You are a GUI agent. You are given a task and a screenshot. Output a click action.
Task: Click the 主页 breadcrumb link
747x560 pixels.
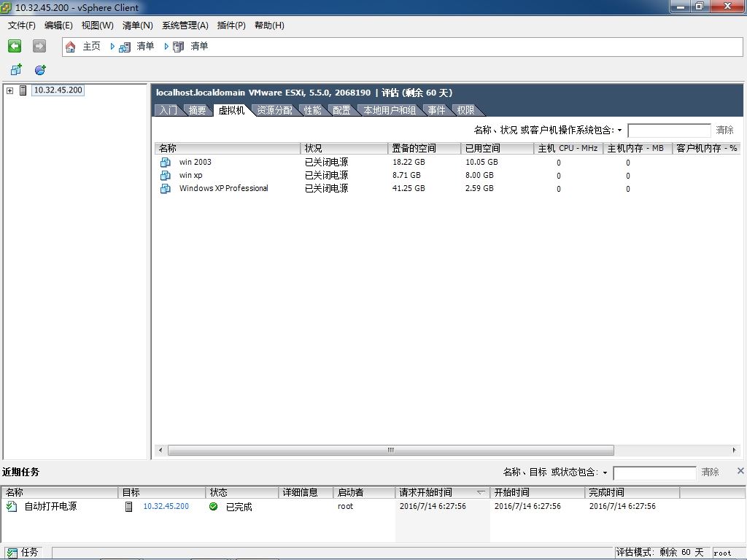[91, 46]
